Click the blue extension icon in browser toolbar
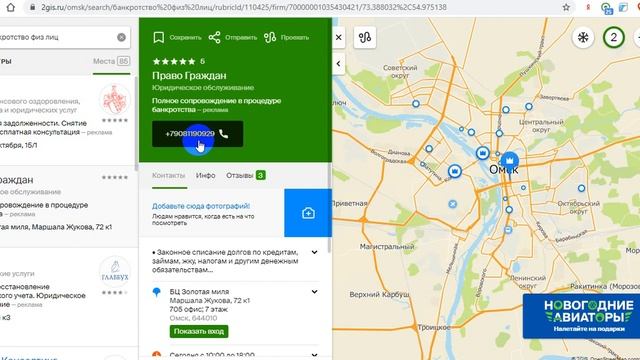This screenshot has width=640, height=360. coord(623,7)
